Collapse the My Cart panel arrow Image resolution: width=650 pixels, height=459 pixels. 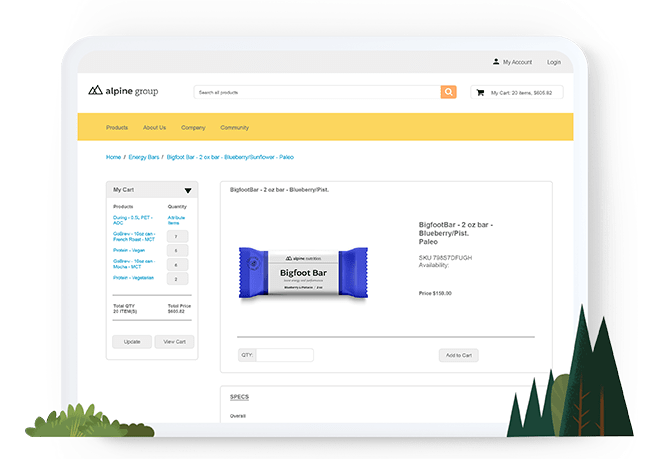[187, 190]
